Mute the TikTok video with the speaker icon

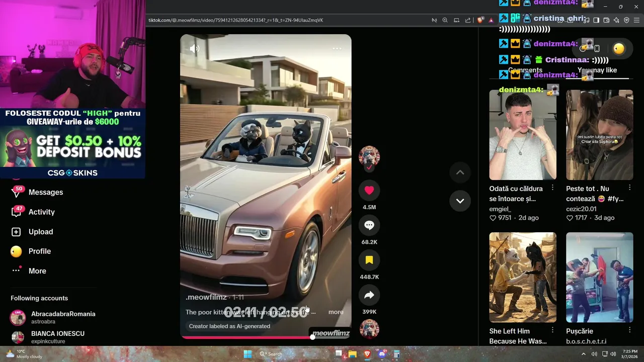(194, 49)
